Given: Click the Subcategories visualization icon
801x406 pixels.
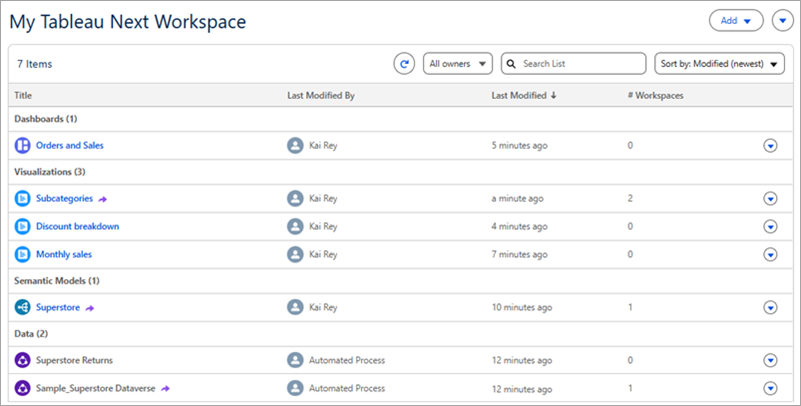Looking at the screenshot, I should [x=23, y=199].
